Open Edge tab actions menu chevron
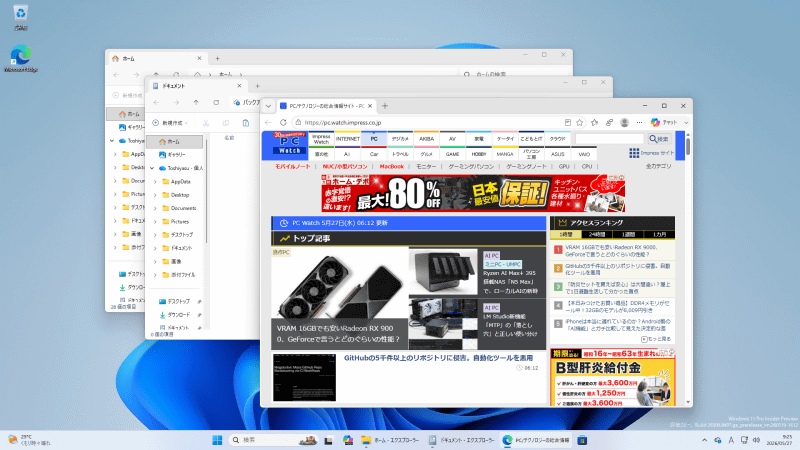 (268, 106)
